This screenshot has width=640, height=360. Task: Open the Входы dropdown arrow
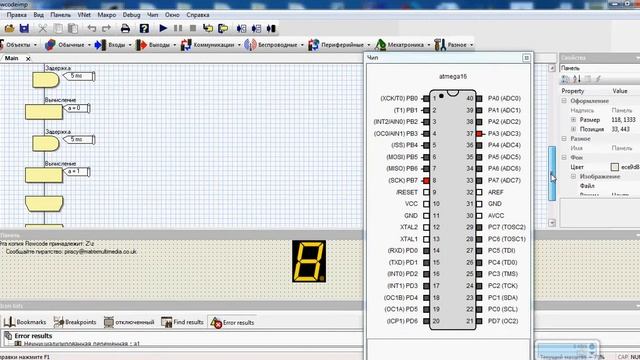(130, 45)
